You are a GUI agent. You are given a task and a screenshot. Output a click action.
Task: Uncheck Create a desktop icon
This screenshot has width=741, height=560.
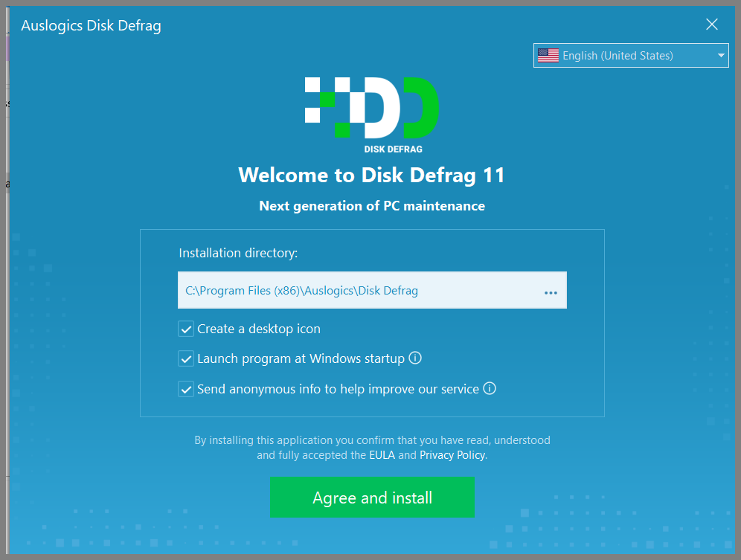tap(186, 329)
